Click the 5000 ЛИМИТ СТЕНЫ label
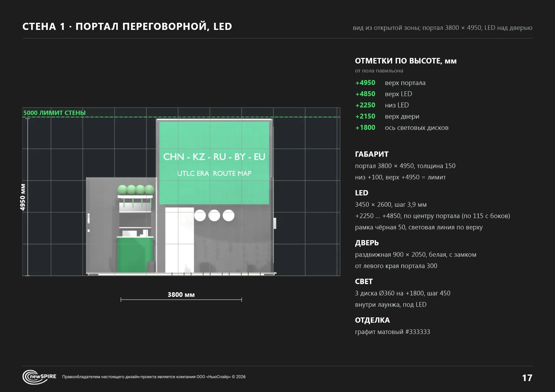The image size is (555, 392). tap(55, 113)
